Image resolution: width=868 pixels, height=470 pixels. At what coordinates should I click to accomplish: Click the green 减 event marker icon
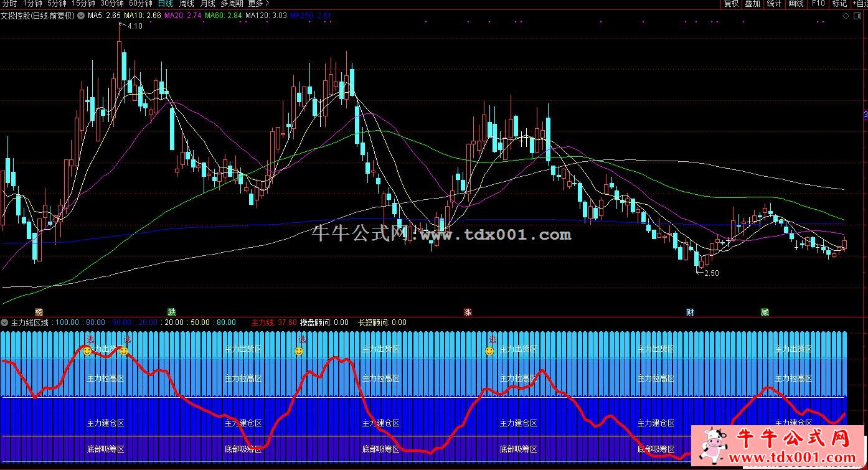[765, 312]
